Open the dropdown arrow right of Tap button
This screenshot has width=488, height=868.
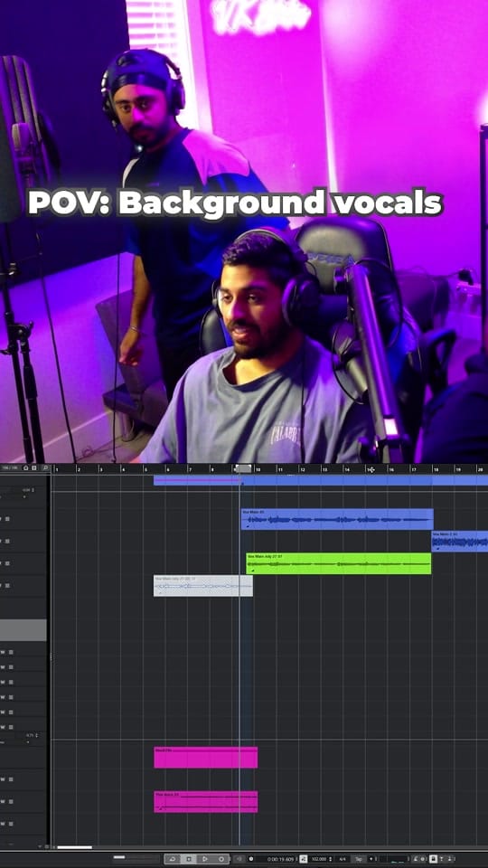371,859
